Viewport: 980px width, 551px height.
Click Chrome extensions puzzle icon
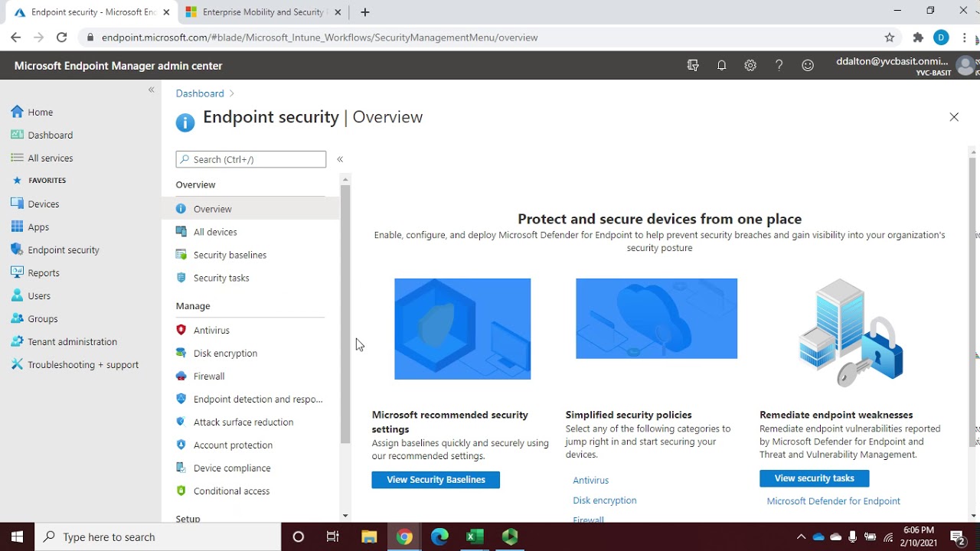[918, 37]
